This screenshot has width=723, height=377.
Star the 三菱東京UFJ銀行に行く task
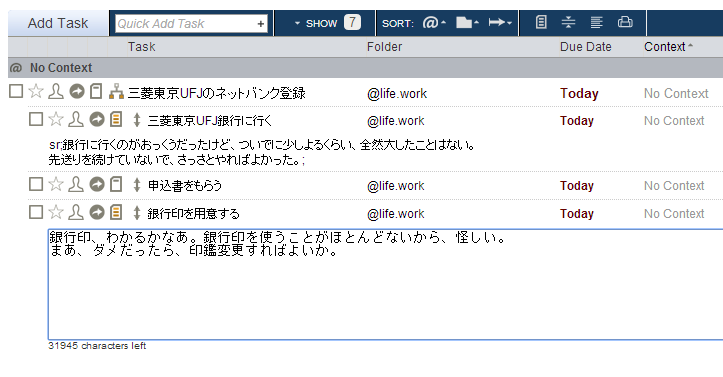[56, 119]
